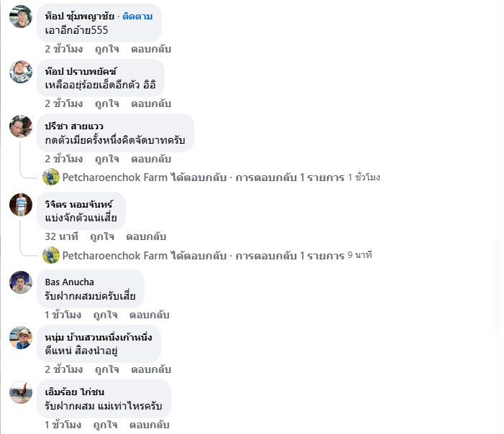The height and width of the screenshot is (434, 504).
Task: Open Bas Anucha's profile name link
Action: click(x=70, y=282)
